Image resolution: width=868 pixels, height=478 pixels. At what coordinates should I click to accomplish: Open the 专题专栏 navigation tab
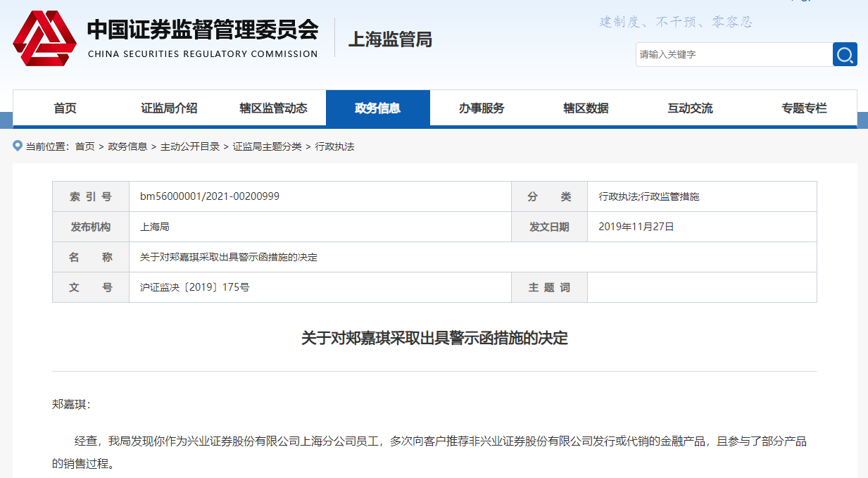[804, 108]
